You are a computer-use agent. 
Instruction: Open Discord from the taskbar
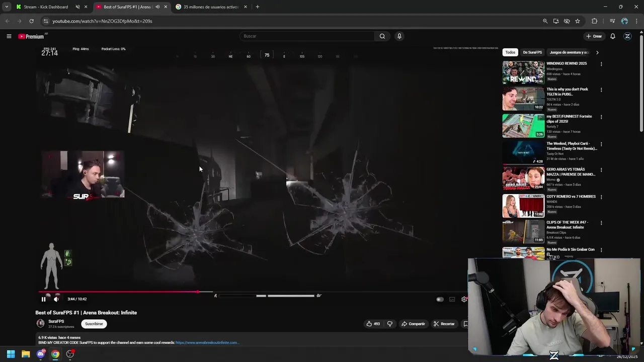[x=41, y=354]
